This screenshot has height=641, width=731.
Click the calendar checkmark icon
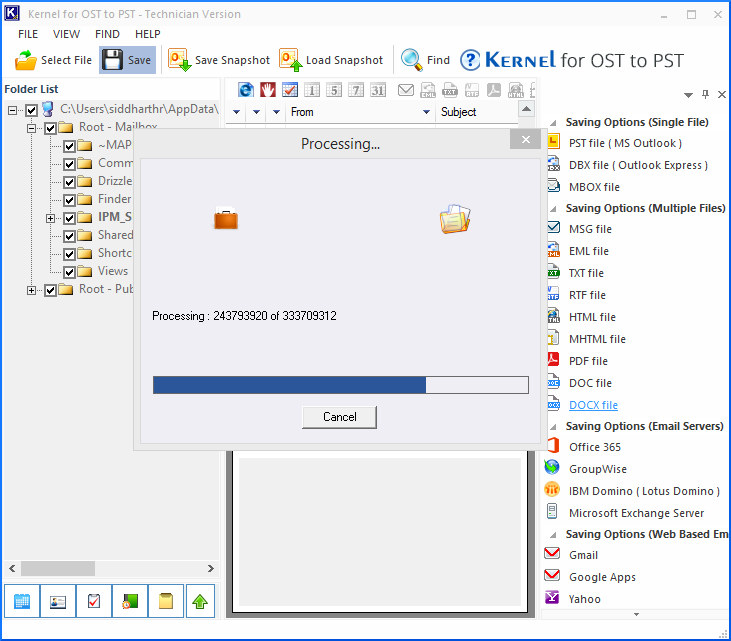[290, 90]
